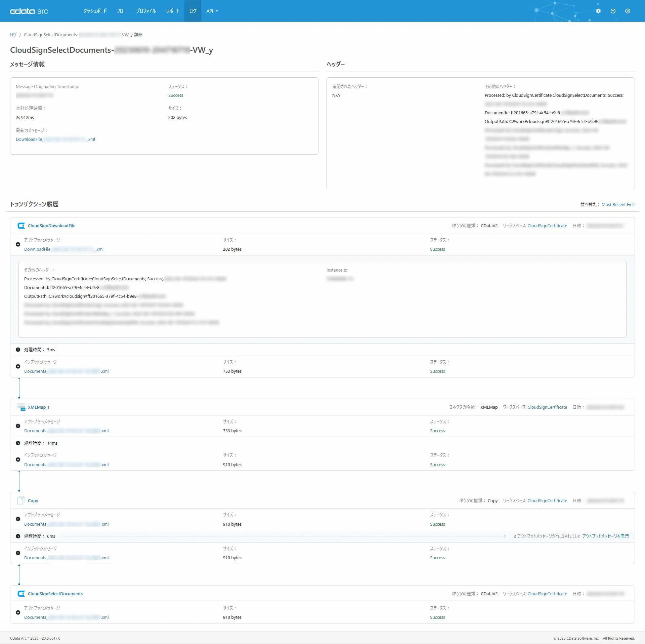Open the settings gear icon
Screen dimensions: 645x644
click(598, 11)
